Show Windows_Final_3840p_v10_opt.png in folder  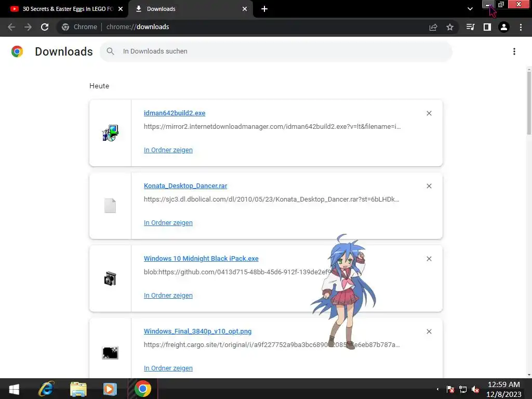coord(168,368)
